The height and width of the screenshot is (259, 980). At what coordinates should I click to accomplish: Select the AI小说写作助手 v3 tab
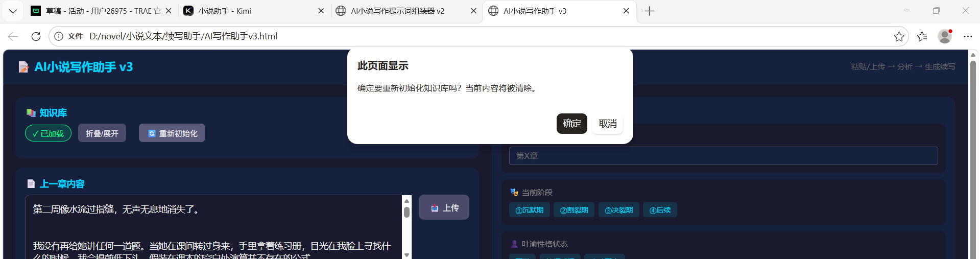[559, 11]
